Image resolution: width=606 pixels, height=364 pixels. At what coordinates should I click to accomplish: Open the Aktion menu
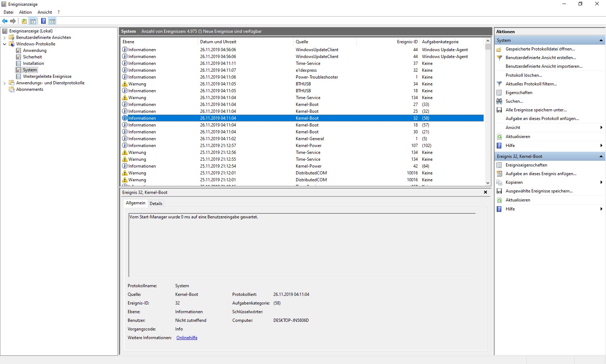click(x=25, y=12)
